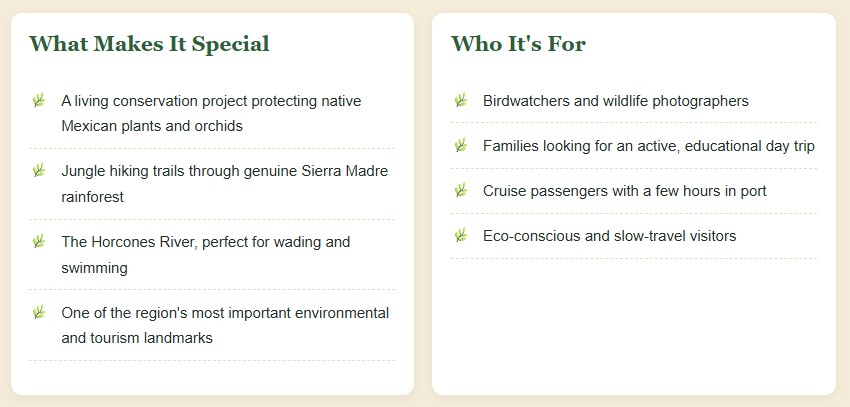This screenshot has height=407, width=850.
Task: Click the leaf icon beside Eco-conscious visitors item
Action: point(461,235)
